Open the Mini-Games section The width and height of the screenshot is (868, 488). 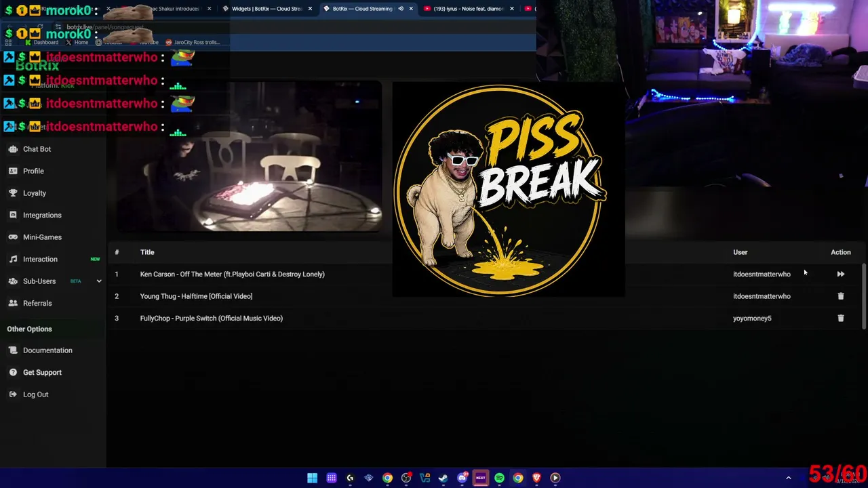click(42, 237)
